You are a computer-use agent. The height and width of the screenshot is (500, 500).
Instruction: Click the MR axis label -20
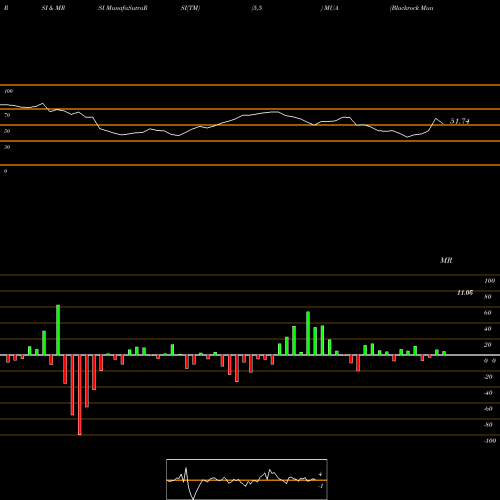coord(488,377)
